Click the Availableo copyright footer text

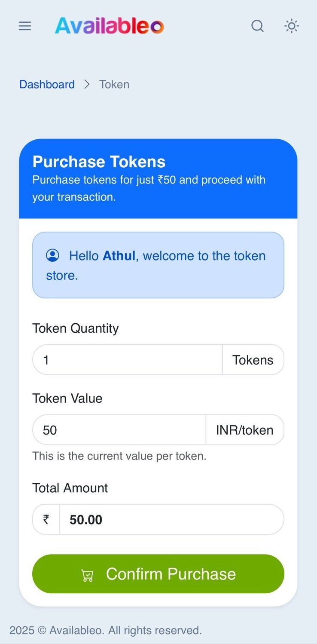click(106, 630)
